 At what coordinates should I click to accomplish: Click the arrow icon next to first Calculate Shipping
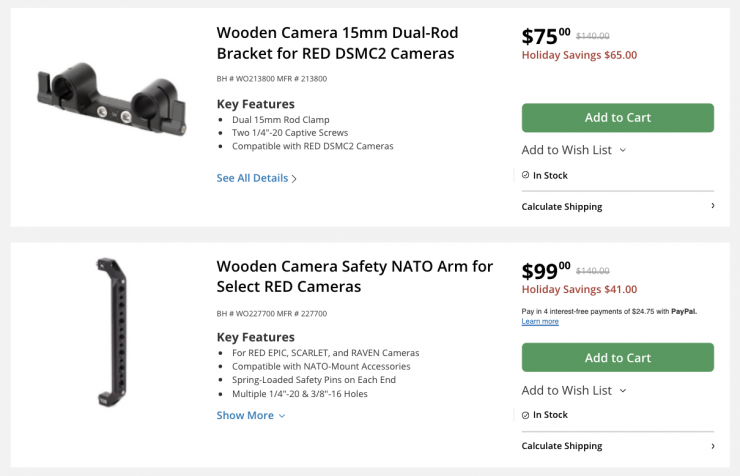tap(712, 206)
